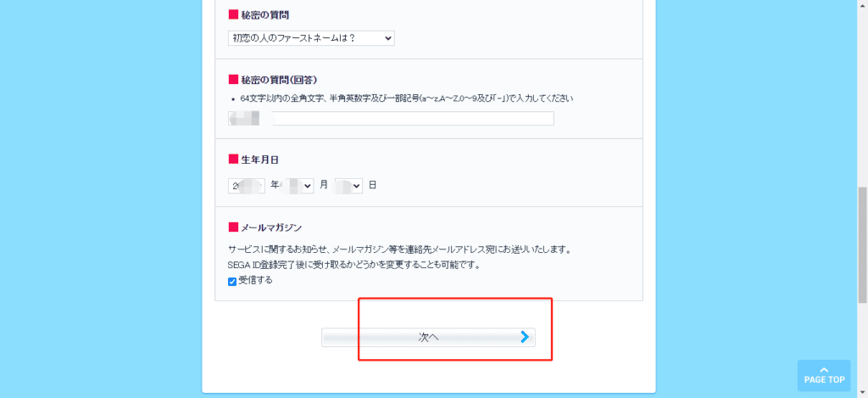Click the 秘密の質問(回答) heading text
This screenshot has width=868, height=398.
coord(279,80)
